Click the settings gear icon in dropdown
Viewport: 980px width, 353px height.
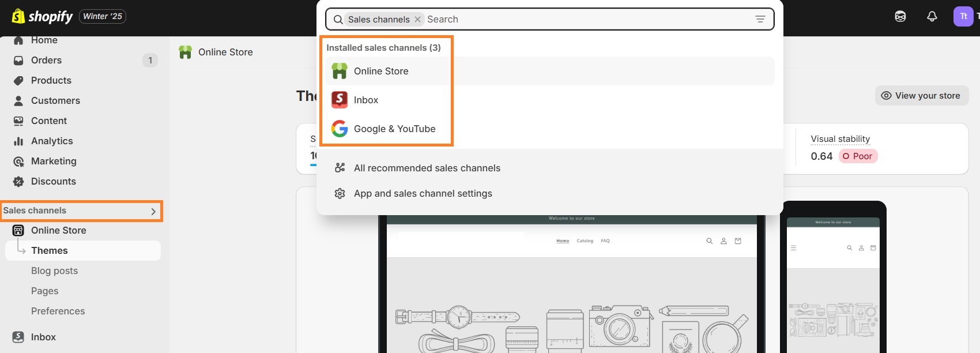coord(340,193)
